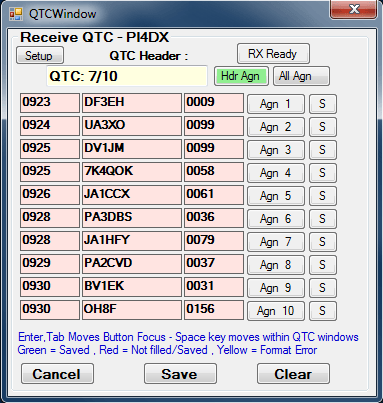Select the 0929 time field
The width and height of the screenshot is (383, 403).
50,264
